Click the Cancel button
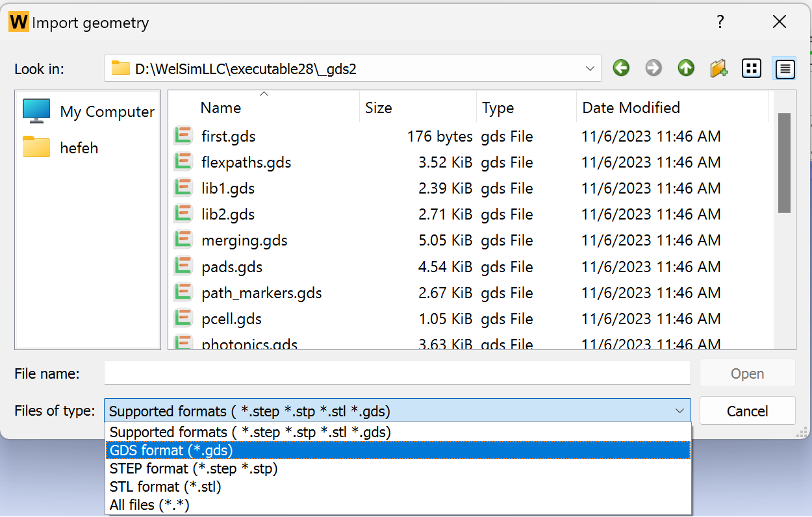Screen dimensions: 812x517 click(x=747, y=411)
